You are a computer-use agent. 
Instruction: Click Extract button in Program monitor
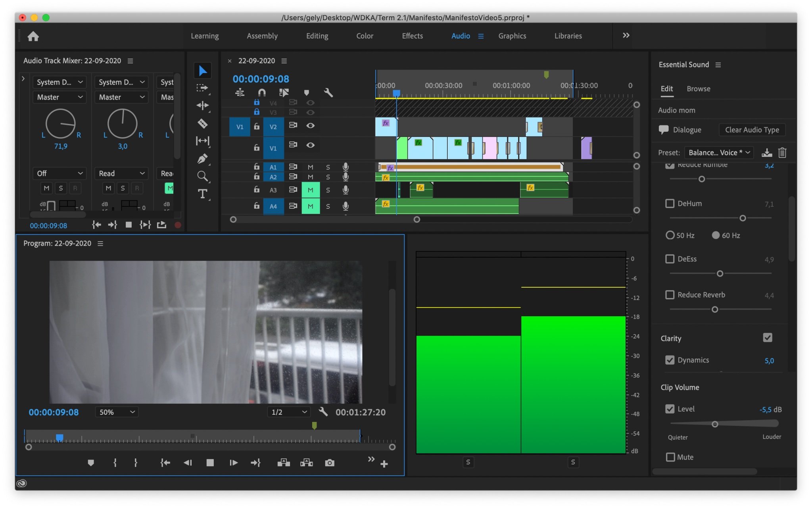307,463
